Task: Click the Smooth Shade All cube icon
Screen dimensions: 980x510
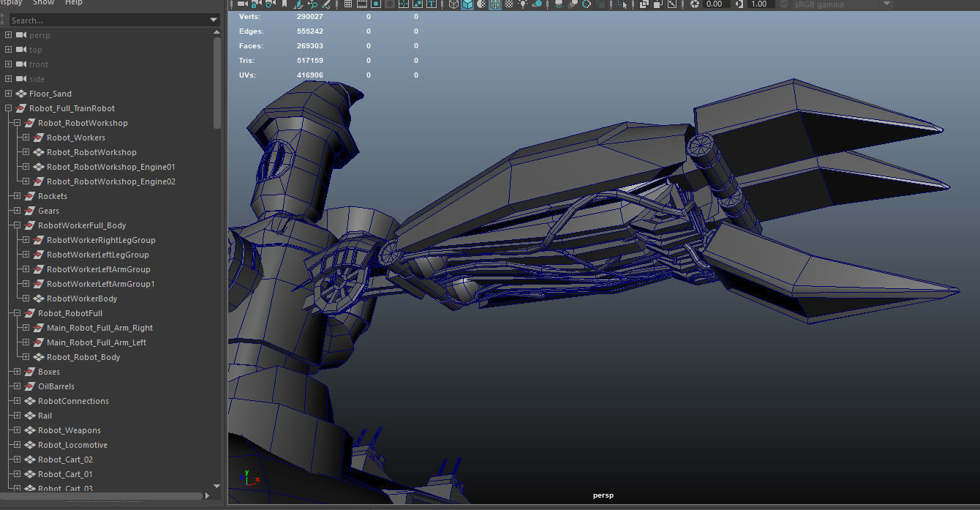Action: click(467, 4)
